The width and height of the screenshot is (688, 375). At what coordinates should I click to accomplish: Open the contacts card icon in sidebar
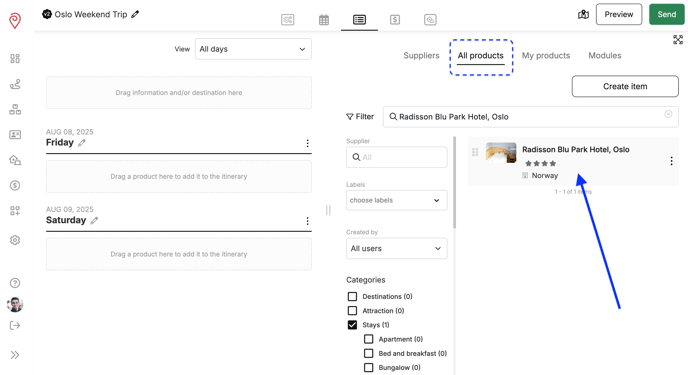pos(15,135)
